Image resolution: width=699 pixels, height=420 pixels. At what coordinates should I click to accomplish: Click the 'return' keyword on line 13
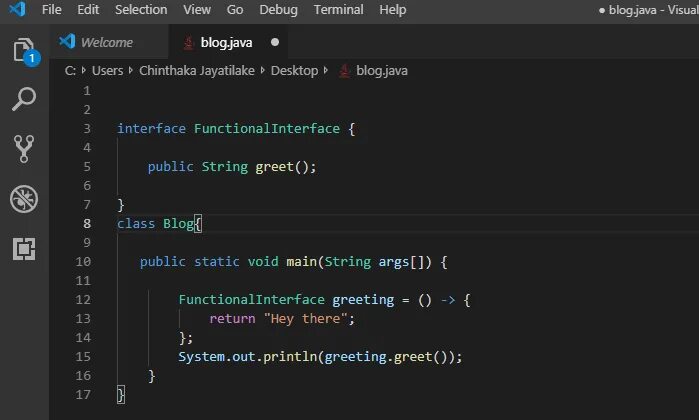[232, 319]
